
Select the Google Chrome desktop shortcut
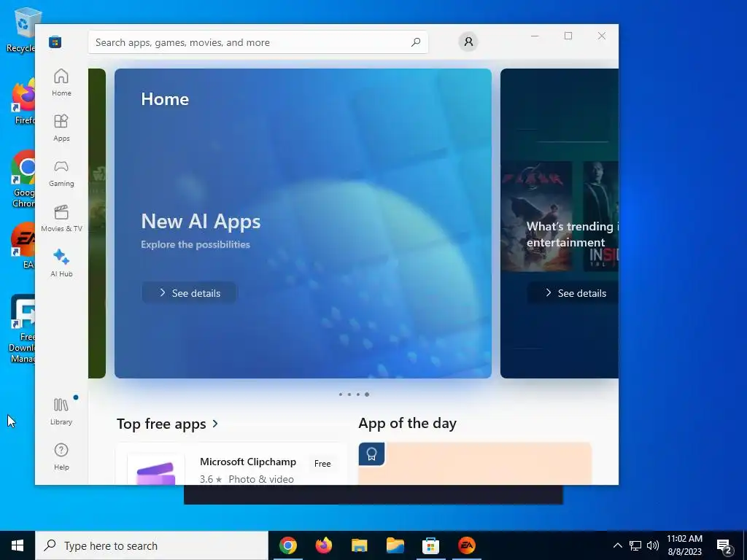[23, 179]
